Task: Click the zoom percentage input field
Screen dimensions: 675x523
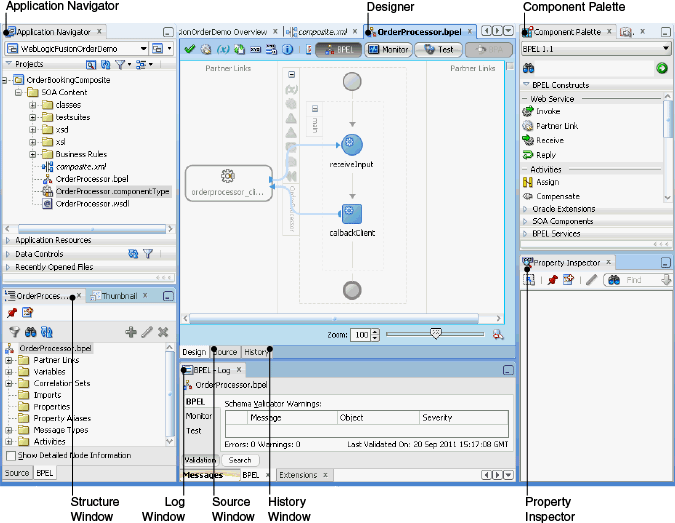Action: coord(361,335)
